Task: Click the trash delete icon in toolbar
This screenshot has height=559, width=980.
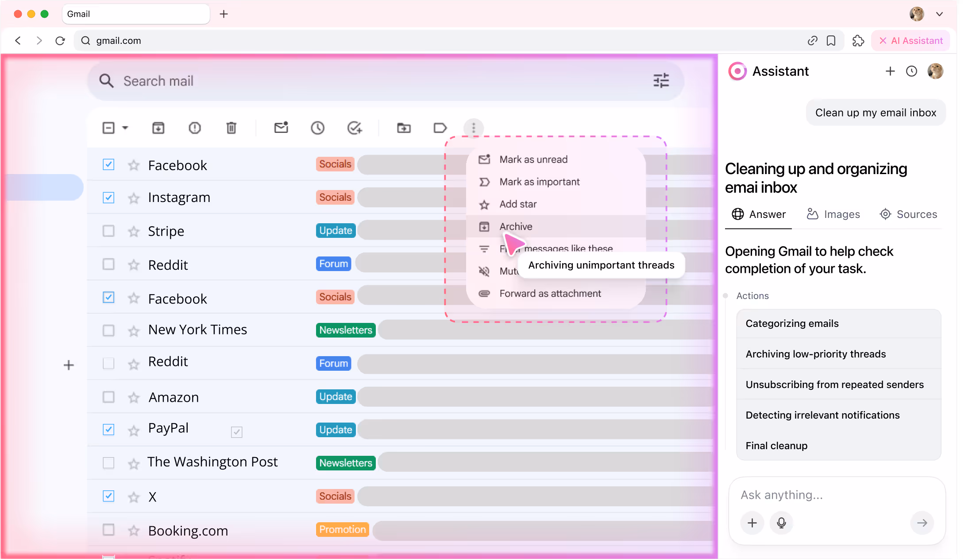Action: point(231,128)
